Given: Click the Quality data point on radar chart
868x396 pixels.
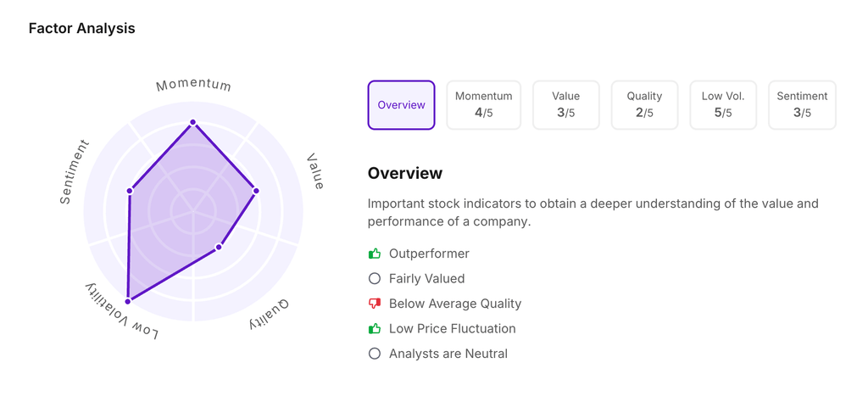Looking at the screenshot, I should click(219, 247).
